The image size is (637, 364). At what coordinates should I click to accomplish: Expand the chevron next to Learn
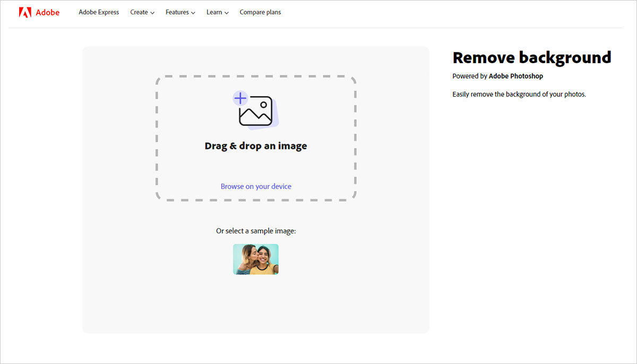coord(227,13)
